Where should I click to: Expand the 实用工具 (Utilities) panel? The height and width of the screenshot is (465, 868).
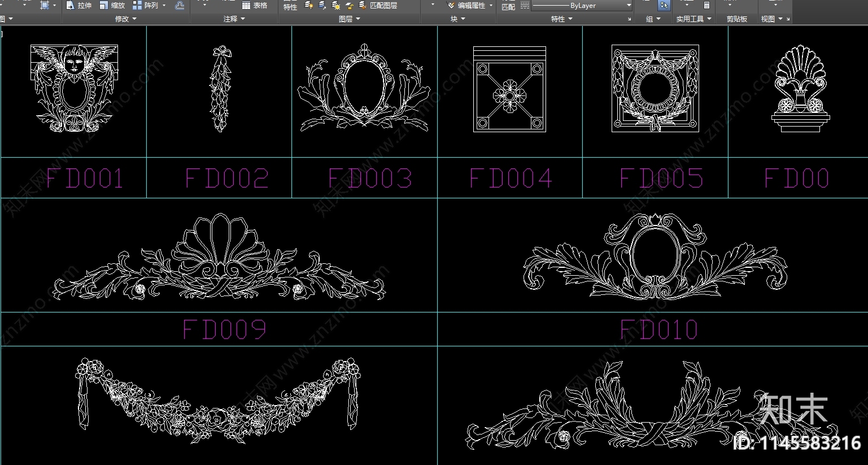(x=694, y=19)
